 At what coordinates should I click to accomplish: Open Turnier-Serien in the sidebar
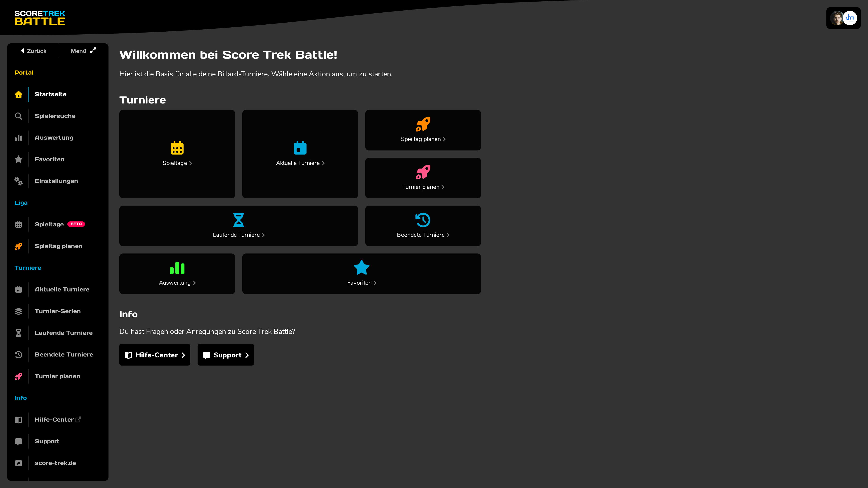58,311
